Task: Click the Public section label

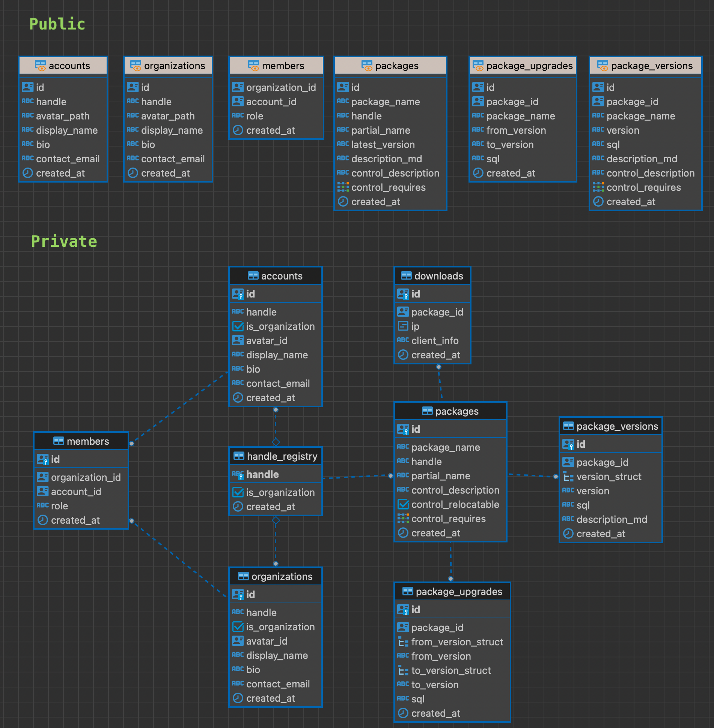Action: (57, 24)
